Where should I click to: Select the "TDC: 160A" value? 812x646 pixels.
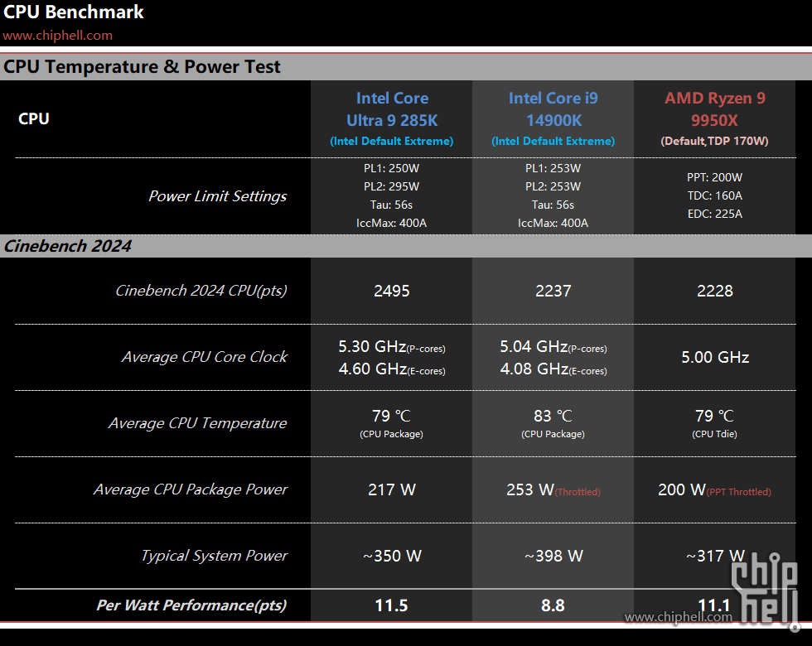(714, 195)
